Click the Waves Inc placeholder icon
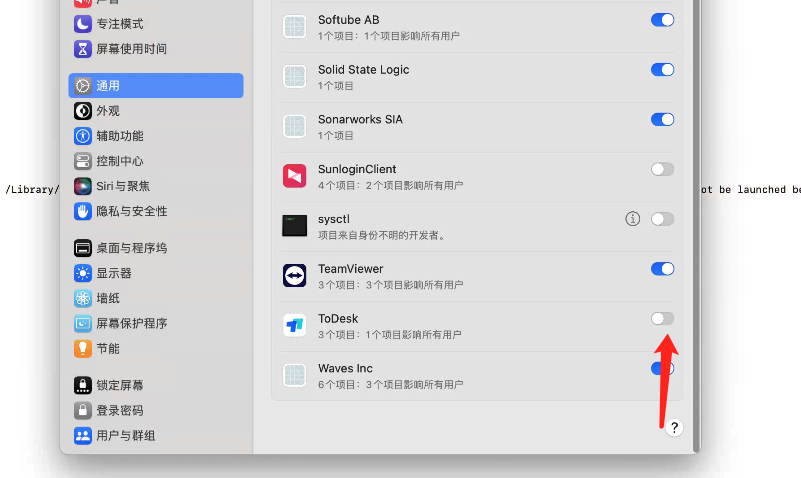801x478 pixels. pyautogui.click(x=295, y=375)
